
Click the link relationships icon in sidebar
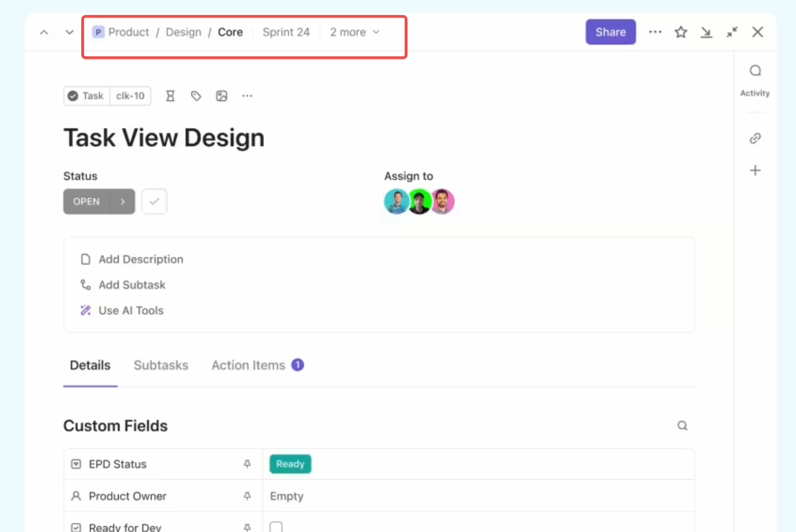point(755,138)
